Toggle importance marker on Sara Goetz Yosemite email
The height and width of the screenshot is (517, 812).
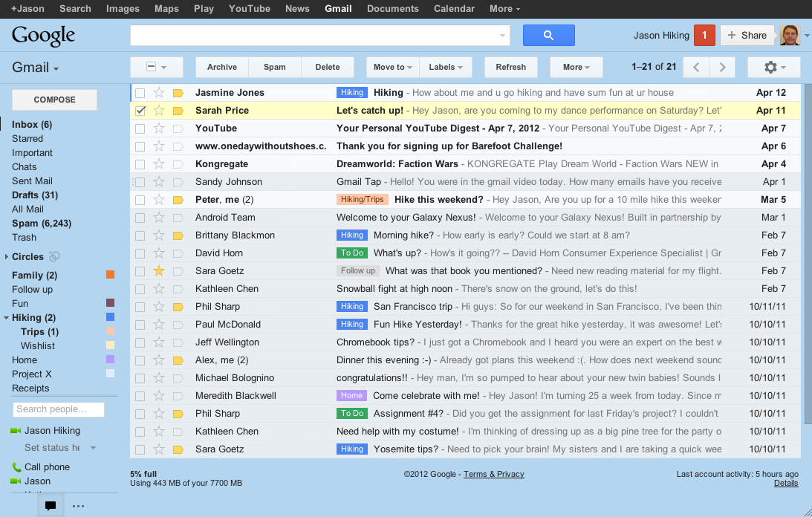click(x=178, y=449)
